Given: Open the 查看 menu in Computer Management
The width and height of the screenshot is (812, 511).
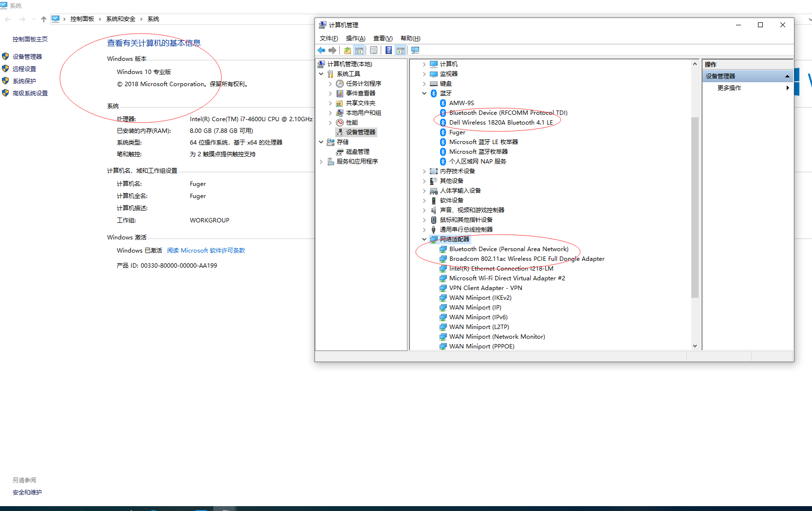Looking at the screenshot, I should pyautogui.click(x=382, y=38).
